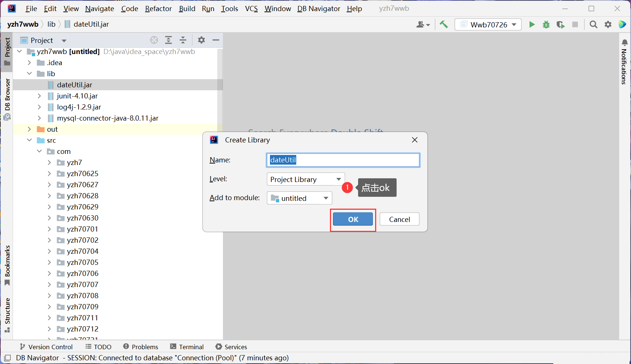Open the Level dropdown showing Project Library
Viewport: 631px width, 364px height.
306,179
